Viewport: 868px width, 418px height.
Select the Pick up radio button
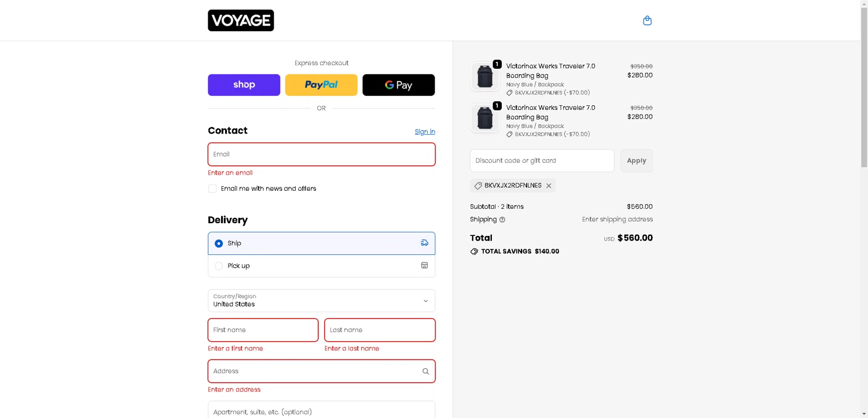click(x=219, y=266)
